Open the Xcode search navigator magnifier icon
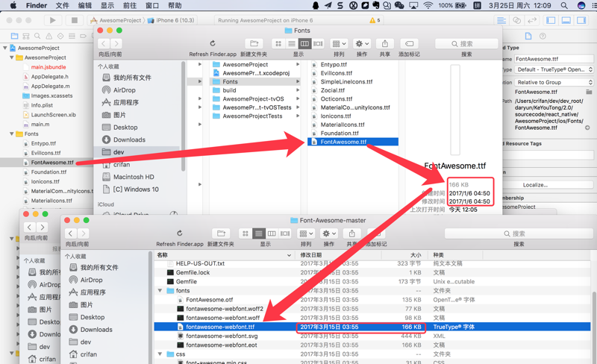The image size is (597, 364). [37, 36]
